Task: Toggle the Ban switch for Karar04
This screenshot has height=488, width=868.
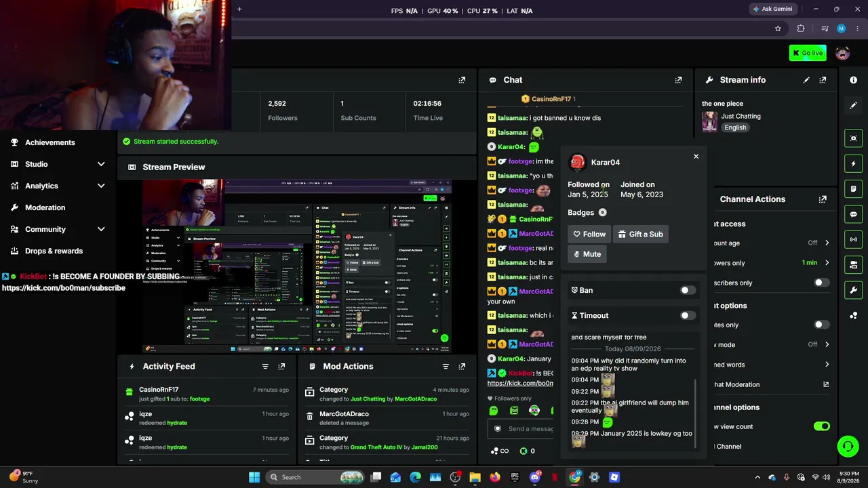Action: click(x=688, y=291)
